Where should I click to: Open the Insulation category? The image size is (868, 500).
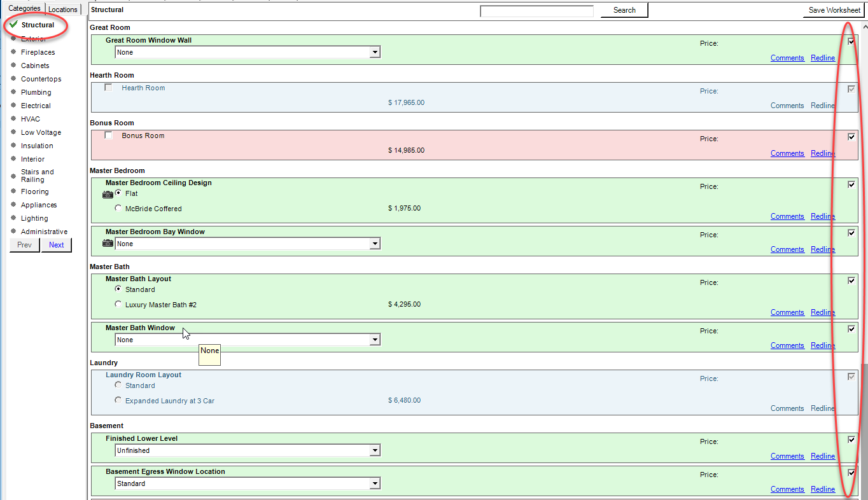coord(37,146)
